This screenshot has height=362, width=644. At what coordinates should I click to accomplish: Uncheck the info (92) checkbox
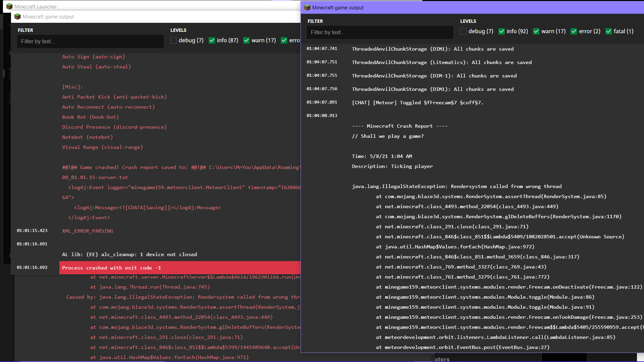point(502,31)
